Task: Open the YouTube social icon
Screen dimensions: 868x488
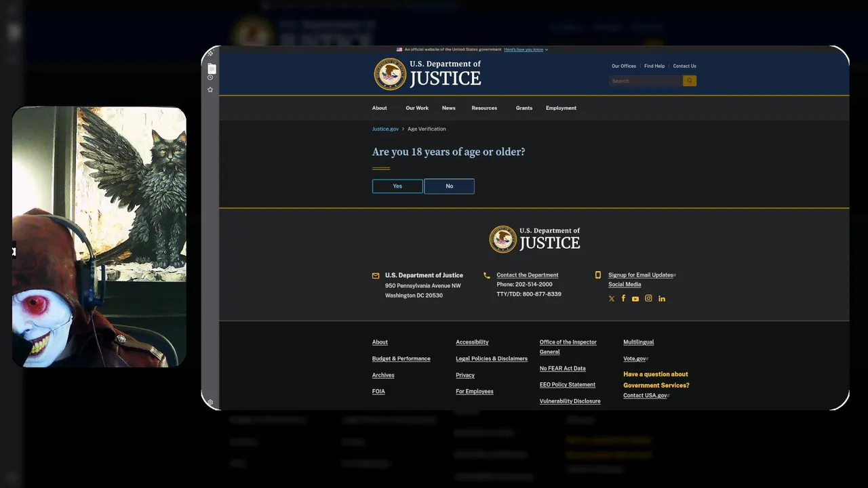Action: click(x=635, y=299)
